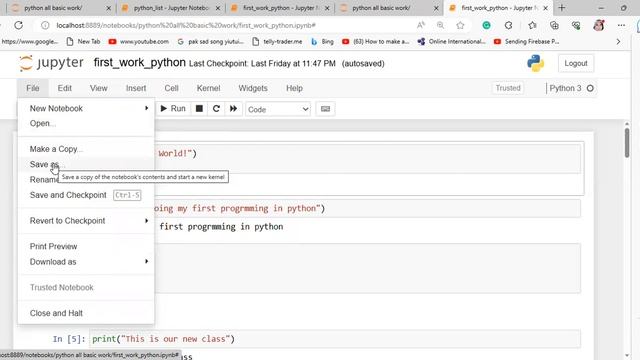640x360 pixels.
Task: Click the interrupt kernel stop icon
Action: (199, 109)
